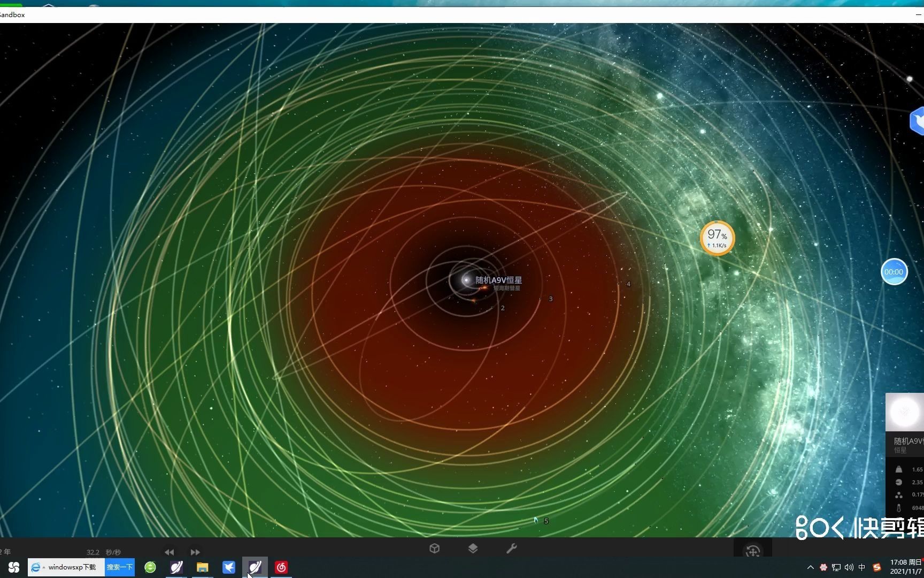
Task: Open the View layers stack icon
Action: 473,549
